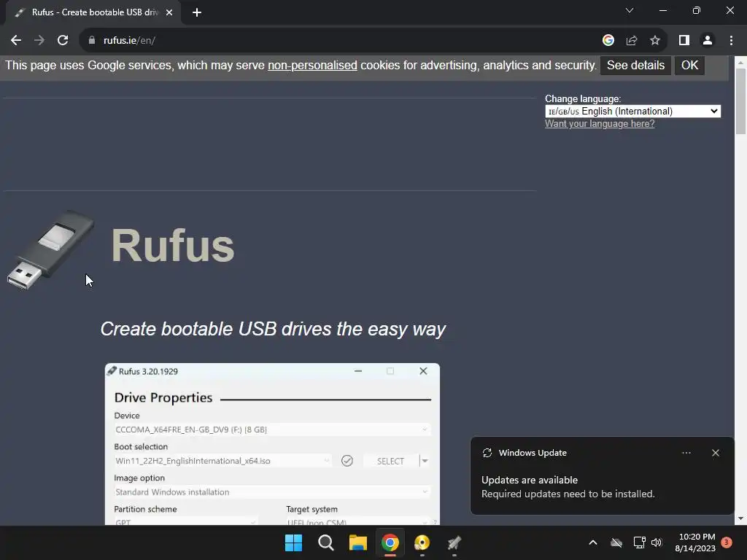Click 'Create bootable USB drives the easy way'
The image size is (747, 560).
[x=273, y=329]
